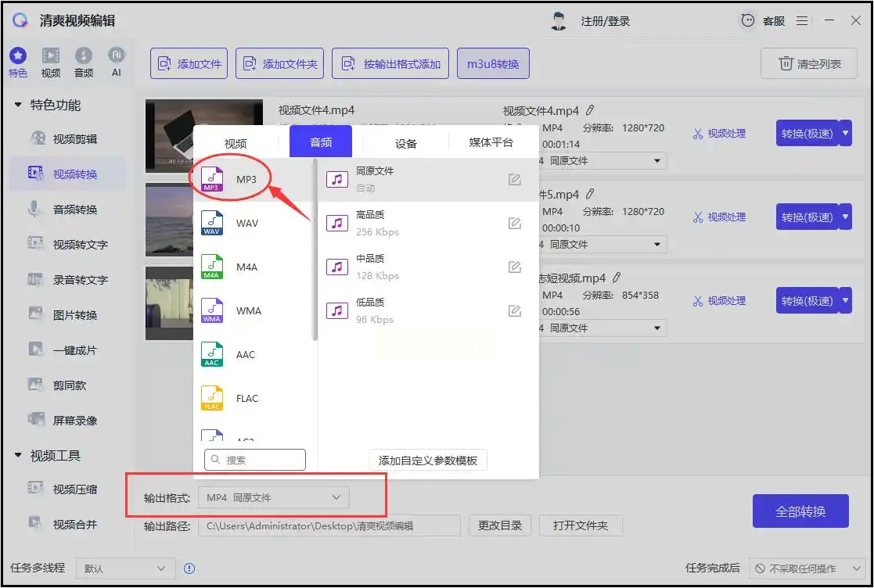The height and width of the screenshot is (588, 874).
Task: Click the format search field
Action: tap(255, 460)
